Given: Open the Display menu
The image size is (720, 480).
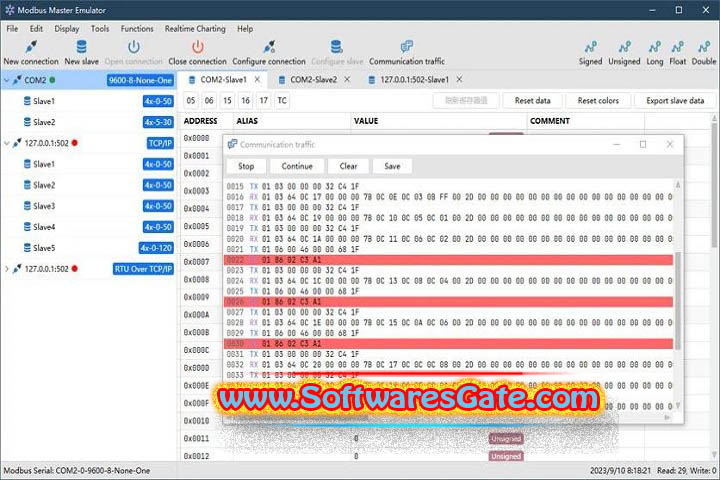Looking at the screenshot, I should pos(67,29).
